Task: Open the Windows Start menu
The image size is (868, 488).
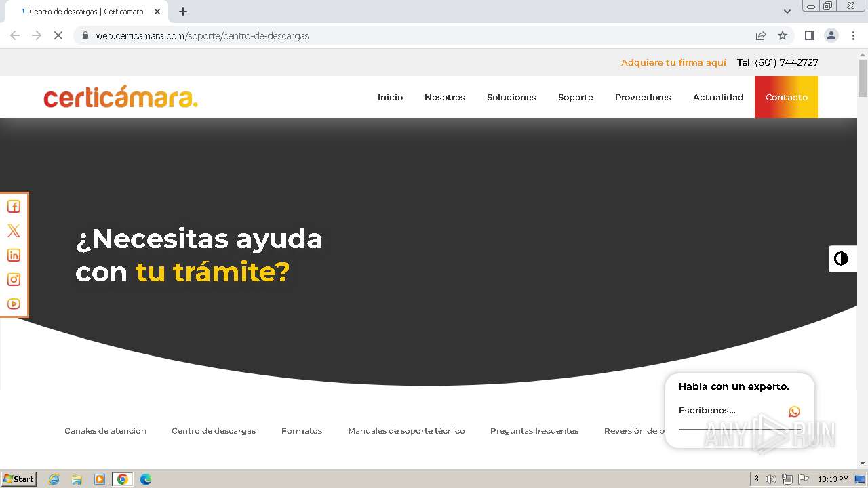Action: pyautogui.click(x=18, y=479)
